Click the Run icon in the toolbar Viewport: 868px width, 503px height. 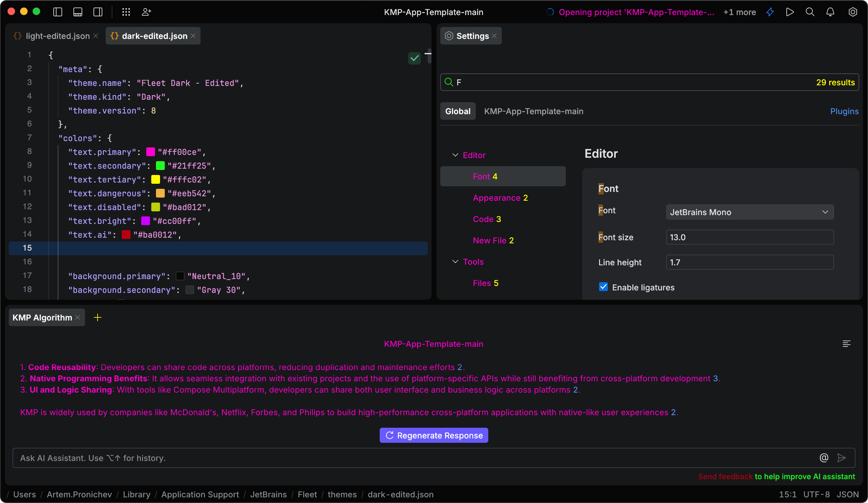click(790, 12)
